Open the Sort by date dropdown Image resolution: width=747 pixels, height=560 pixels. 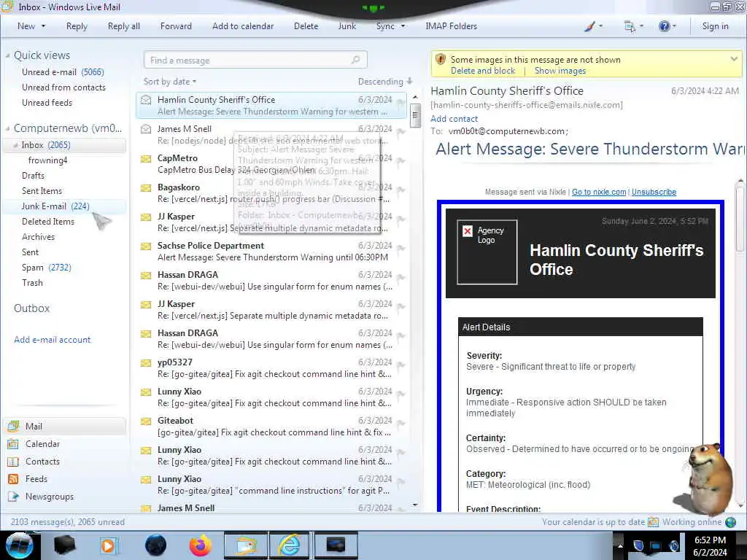pos(170,82)
